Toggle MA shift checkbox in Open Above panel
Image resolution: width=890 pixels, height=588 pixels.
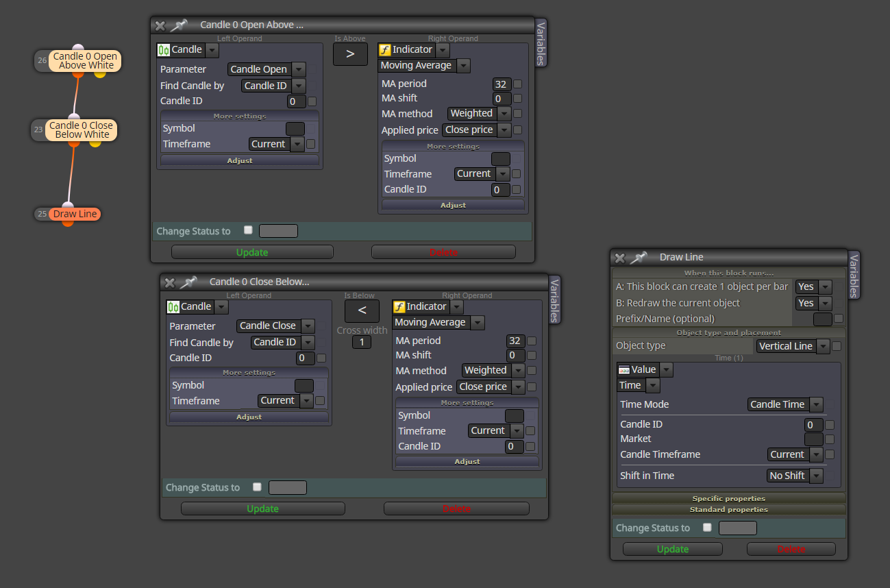[x=518, y=99]
